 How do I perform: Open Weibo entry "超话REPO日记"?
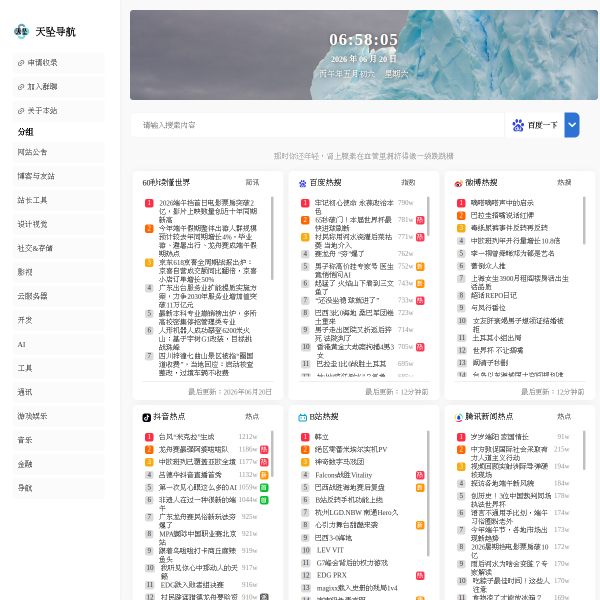tap(494, 295)
